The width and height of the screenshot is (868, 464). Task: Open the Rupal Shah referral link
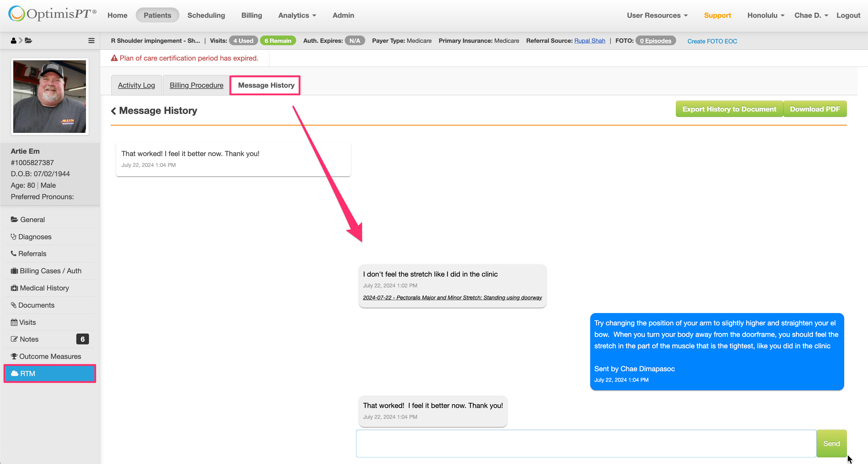[589, 41]
